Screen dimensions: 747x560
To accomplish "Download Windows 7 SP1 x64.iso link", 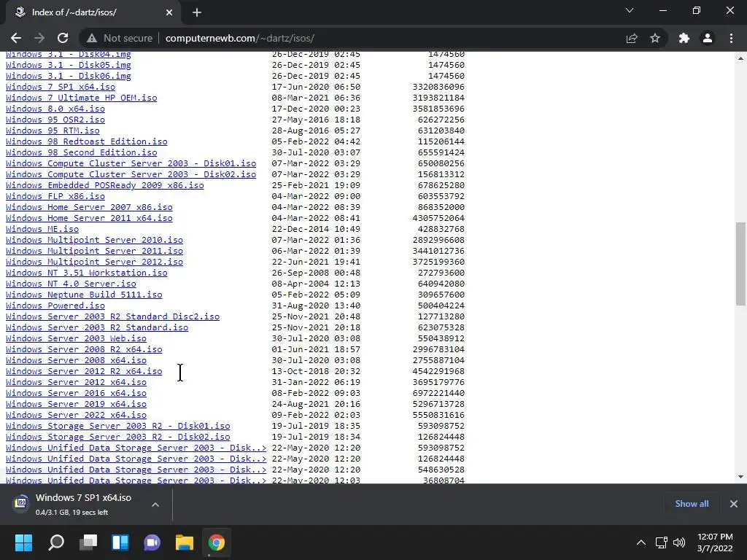I will pos(61,87).
